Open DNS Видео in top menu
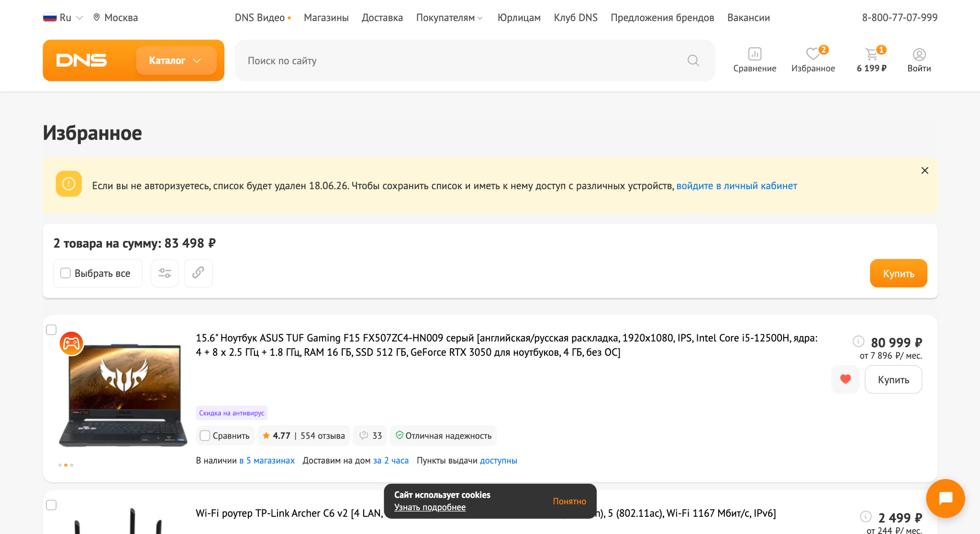The image size is (980, 534). click(263, 18)
